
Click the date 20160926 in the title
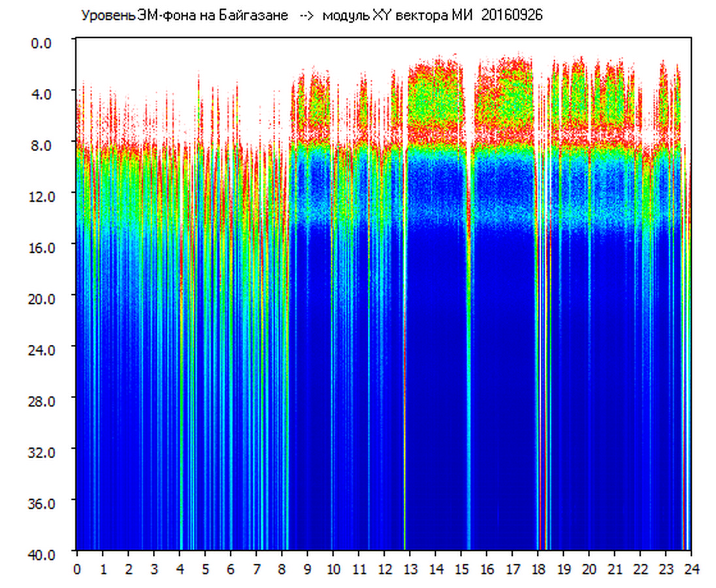coord(512,16)
